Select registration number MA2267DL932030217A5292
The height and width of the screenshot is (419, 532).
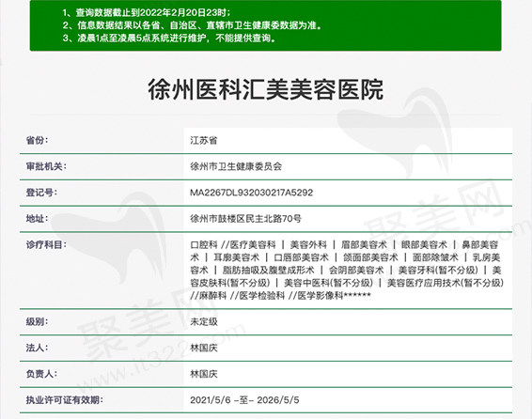(251, 193)
